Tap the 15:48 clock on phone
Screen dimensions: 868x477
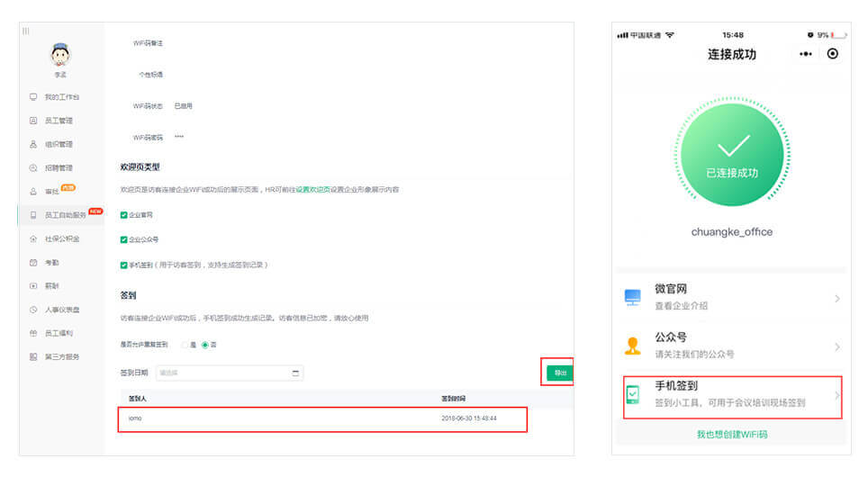pyautogui.click(x=733, y=35)
